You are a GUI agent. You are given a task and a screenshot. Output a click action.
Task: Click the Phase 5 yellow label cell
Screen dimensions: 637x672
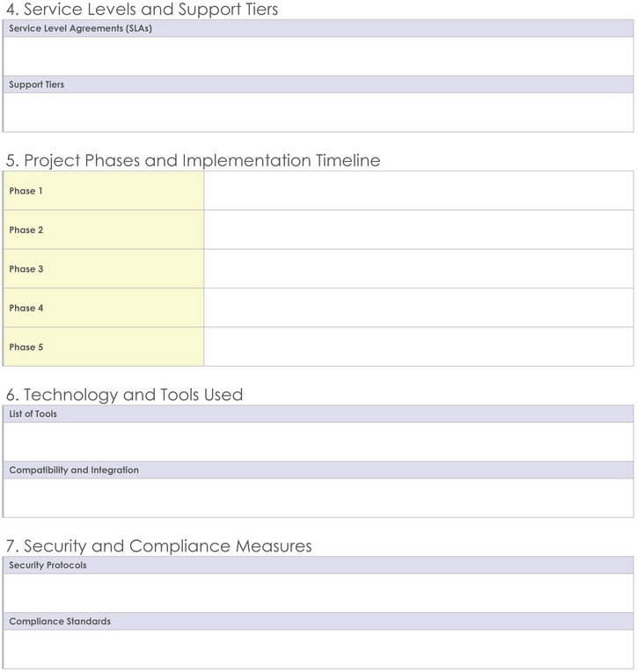point(103,347)
